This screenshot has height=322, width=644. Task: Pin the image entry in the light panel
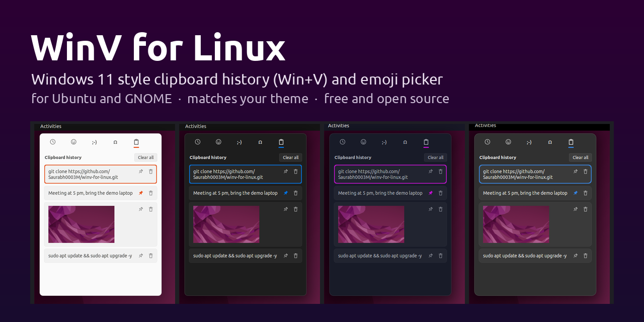141,209
